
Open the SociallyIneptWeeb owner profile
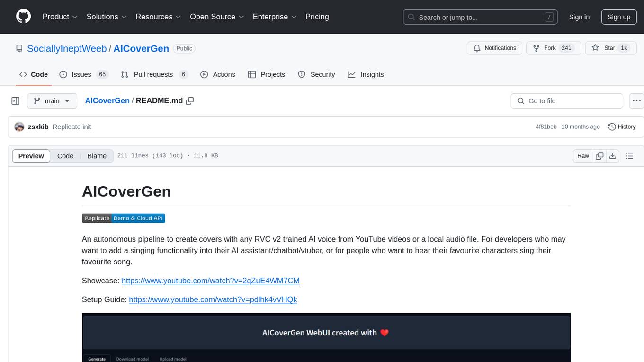click(67, 48)
